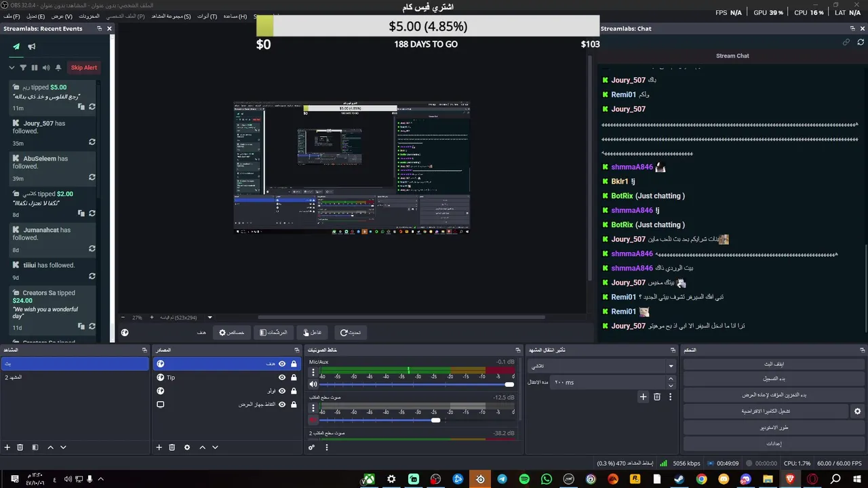Open the أدوات (T) menu

pos(207,16)
